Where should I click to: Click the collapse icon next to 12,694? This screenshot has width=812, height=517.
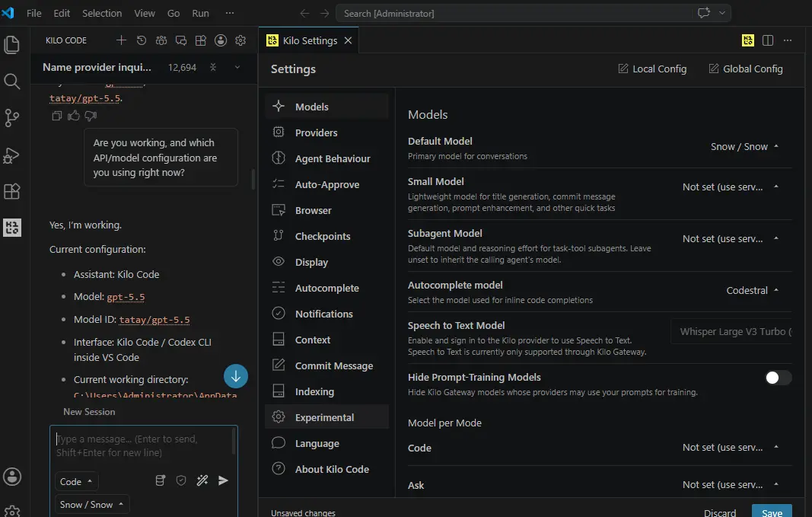213,67
